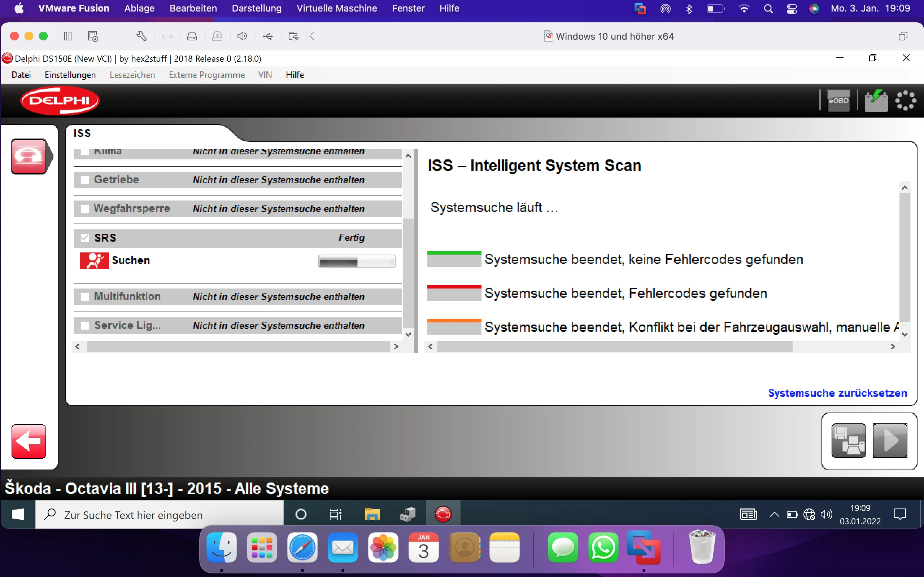Click the Delphi logo in header
Viewport: 924px width, 577px height.
pyautogui.click(x=60, y=101)
